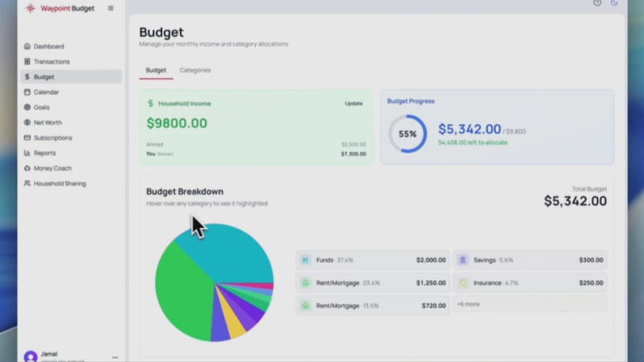Navigate to Household Sharing
Image resolution: width=644 pixels, height=362 pixels.
[59, 183]
